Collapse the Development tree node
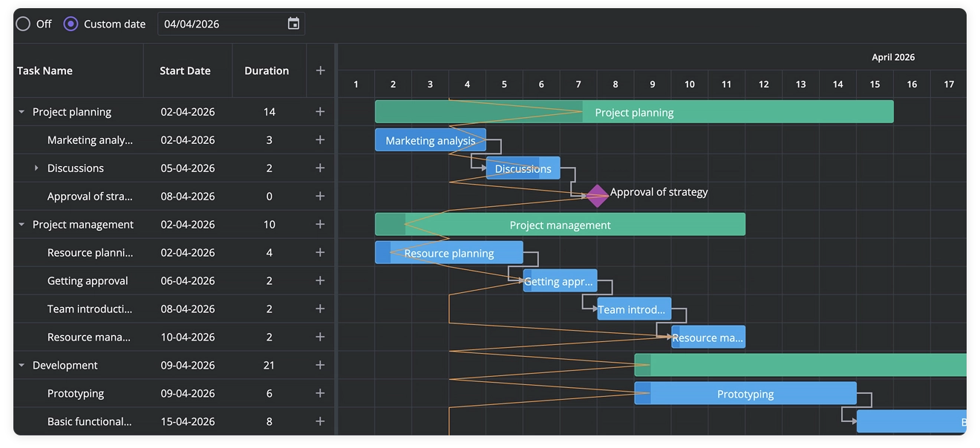This screenshot has width=980, height=448. [22, 366]
